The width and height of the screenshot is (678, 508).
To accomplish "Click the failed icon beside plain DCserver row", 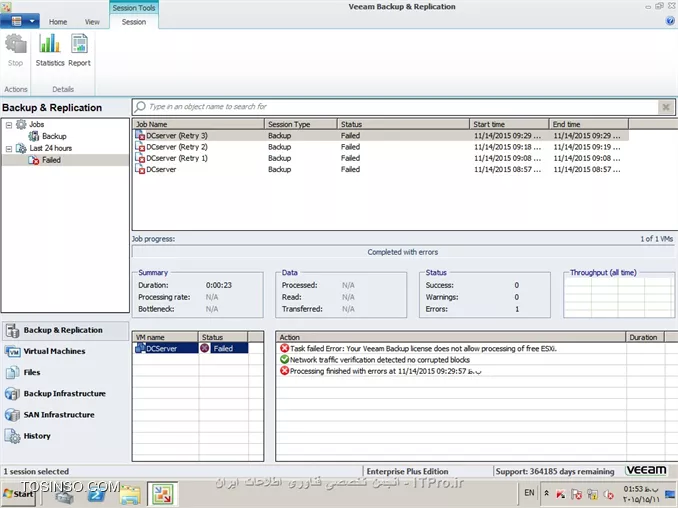I will click(140, 169).
